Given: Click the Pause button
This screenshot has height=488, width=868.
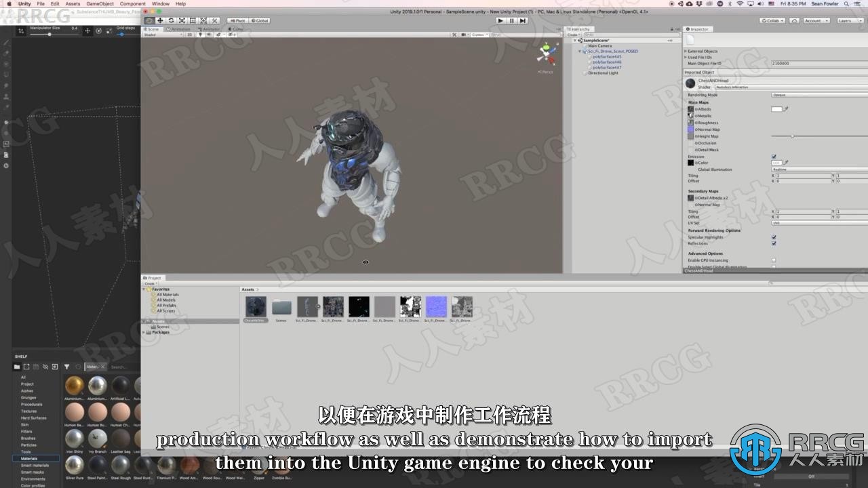Looking at the screenshot, I should coord(512,20).
